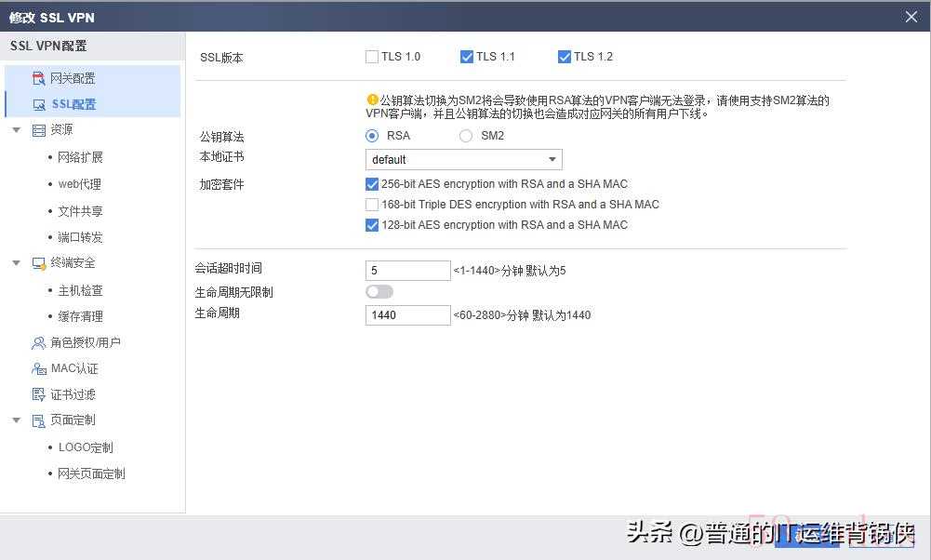Open the 网络扩展 resource item
931x560 pixels.
[80, 157]
